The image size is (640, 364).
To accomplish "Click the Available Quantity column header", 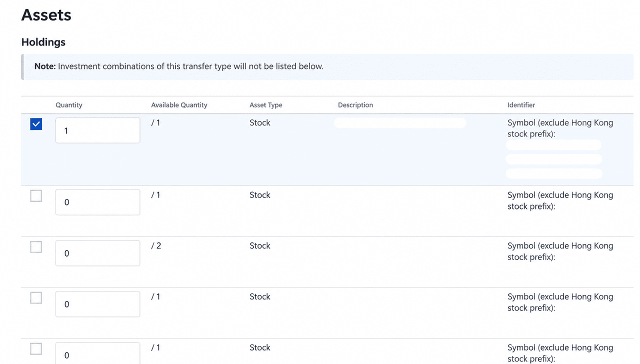I will [x=179, y=105].
